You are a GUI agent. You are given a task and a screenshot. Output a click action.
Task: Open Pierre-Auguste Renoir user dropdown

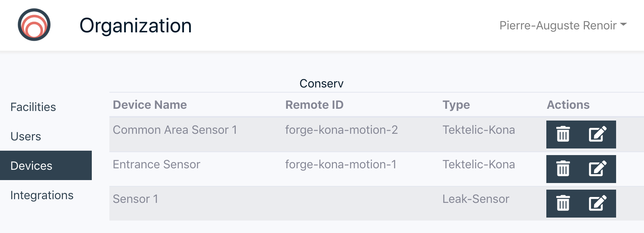[x=563, y=25]
